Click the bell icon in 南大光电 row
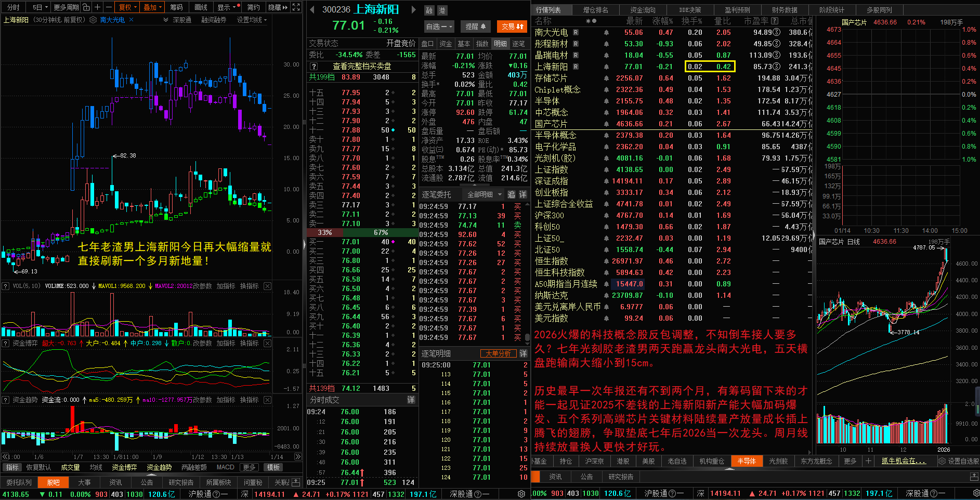This screenshot has height=500, width=980. (x=606, y=32)
